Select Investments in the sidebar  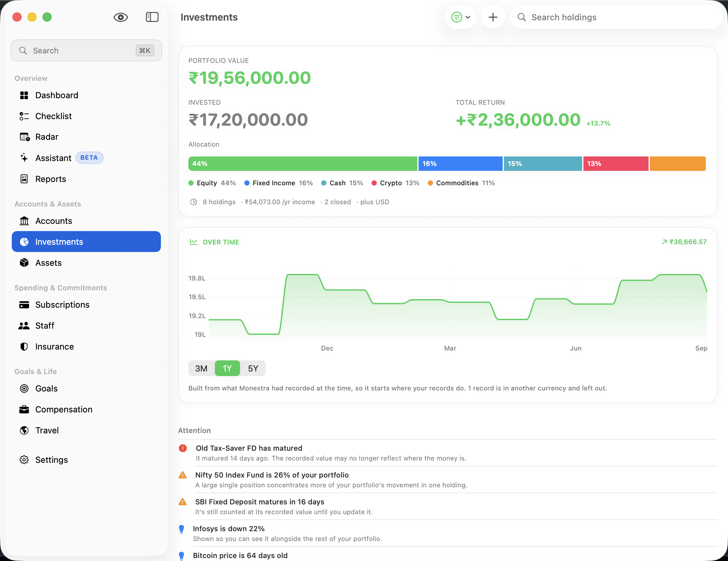[86, 242]
